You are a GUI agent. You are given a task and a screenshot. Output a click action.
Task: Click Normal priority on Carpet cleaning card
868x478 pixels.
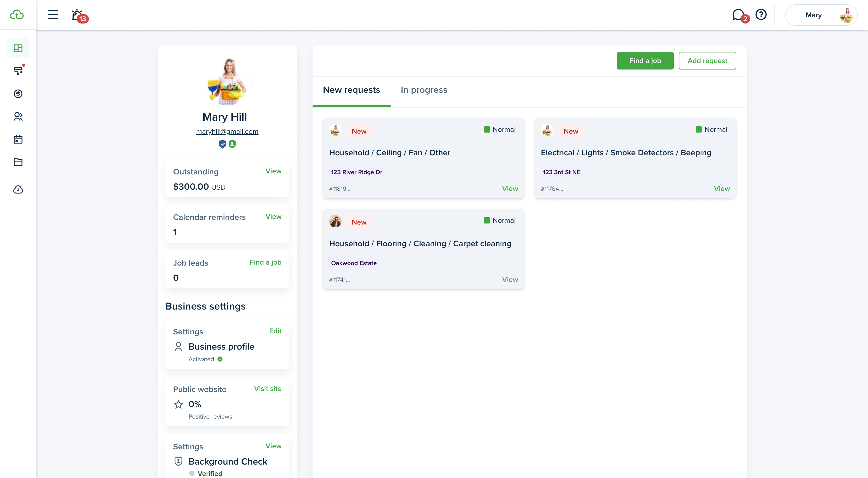[x=499, y=221]
